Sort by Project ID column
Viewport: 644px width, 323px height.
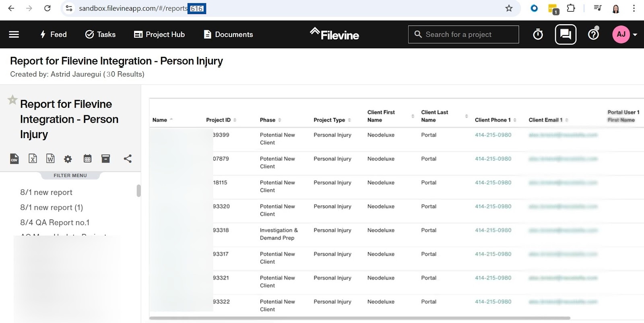click(x=221, y=120)
